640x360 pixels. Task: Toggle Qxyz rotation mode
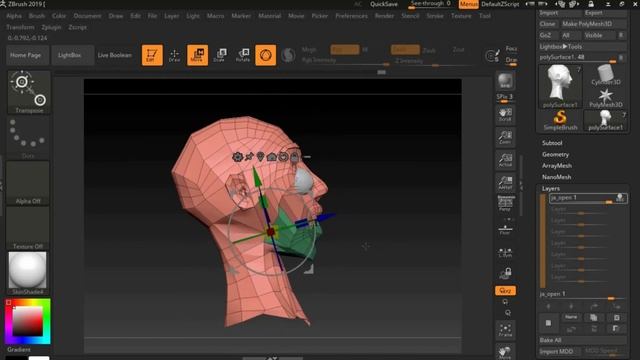point(505,291)
